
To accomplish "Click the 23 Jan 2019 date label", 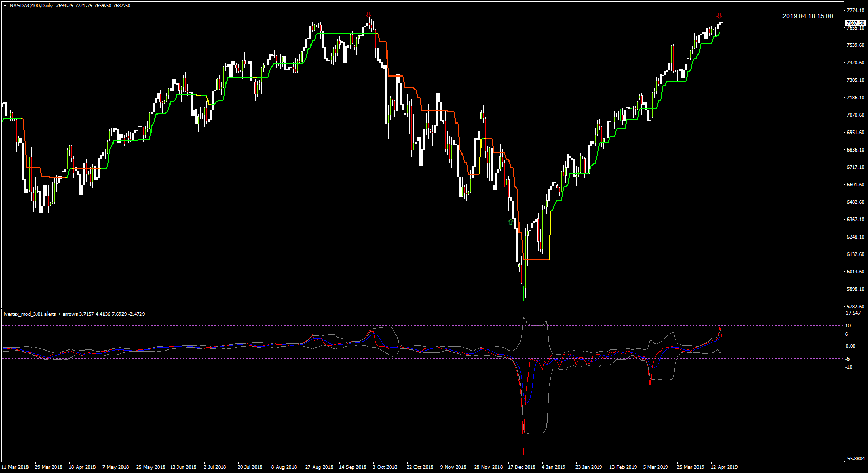I will pyautogui.click(x=589, y=467).
